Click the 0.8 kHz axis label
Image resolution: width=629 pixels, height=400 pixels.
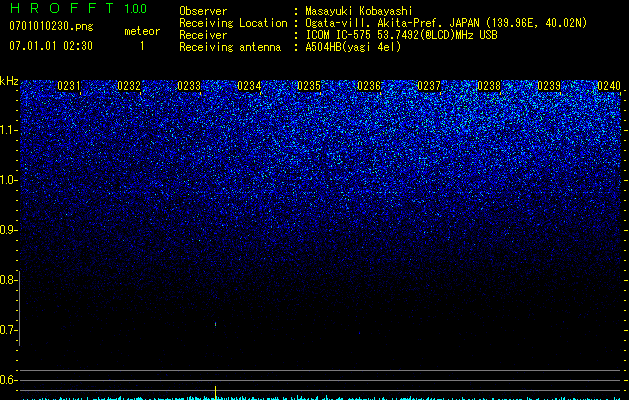[8, 280]
